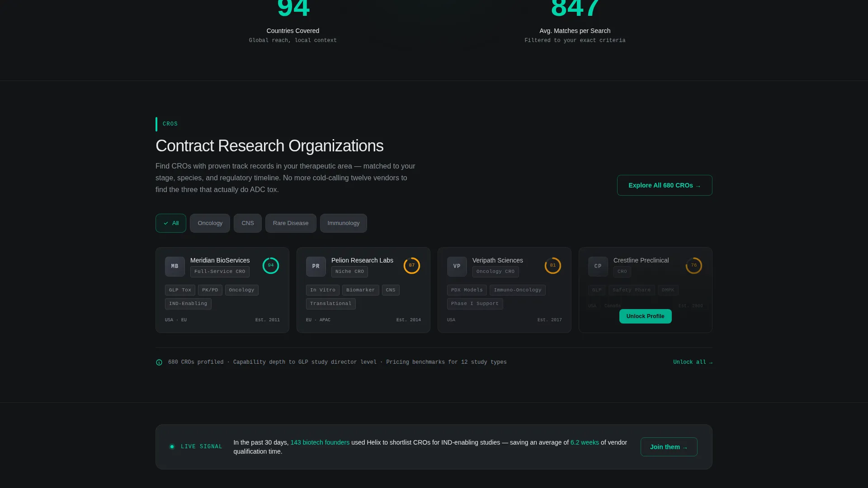Viewport: 868px width, 488px height.
Task: Click the PDX Models tag
Action: pos(467,290)
